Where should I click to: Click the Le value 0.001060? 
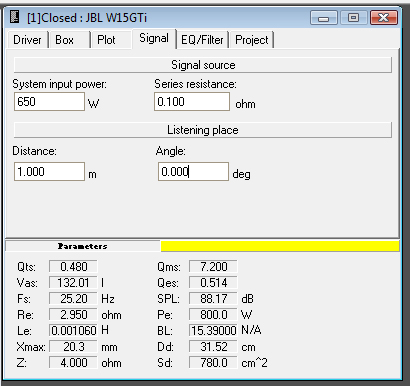pos(73,331)
